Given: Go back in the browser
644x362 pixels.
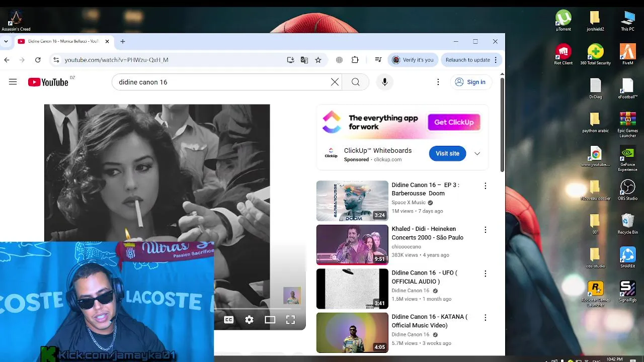Looking at the screenshot, I should (x=7, y=60).
